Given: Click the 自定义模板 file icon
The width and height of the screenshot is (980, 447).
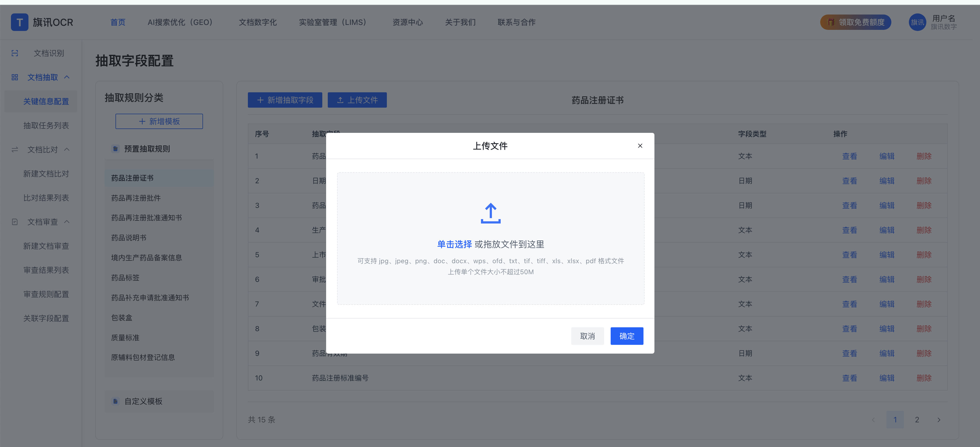Looking at the screenshot, I should click(x=115, y=401).
